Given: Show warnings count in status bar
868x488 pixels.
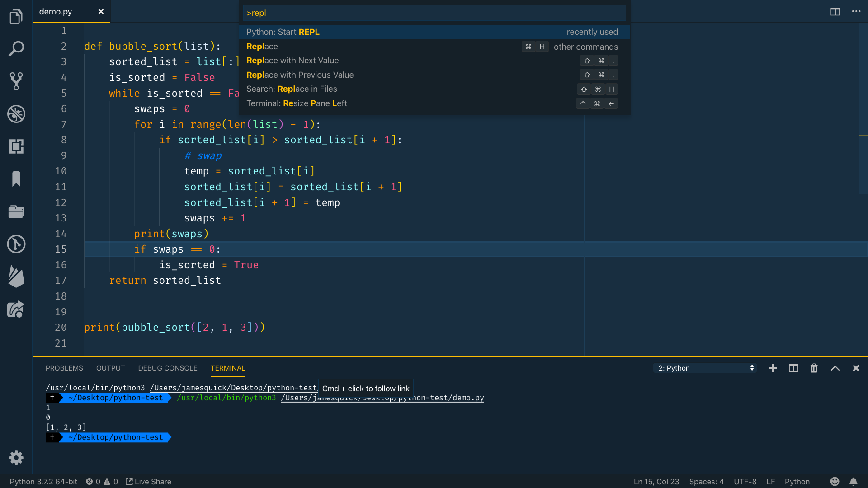Looking at the screenshot, I should coord(111,482).
